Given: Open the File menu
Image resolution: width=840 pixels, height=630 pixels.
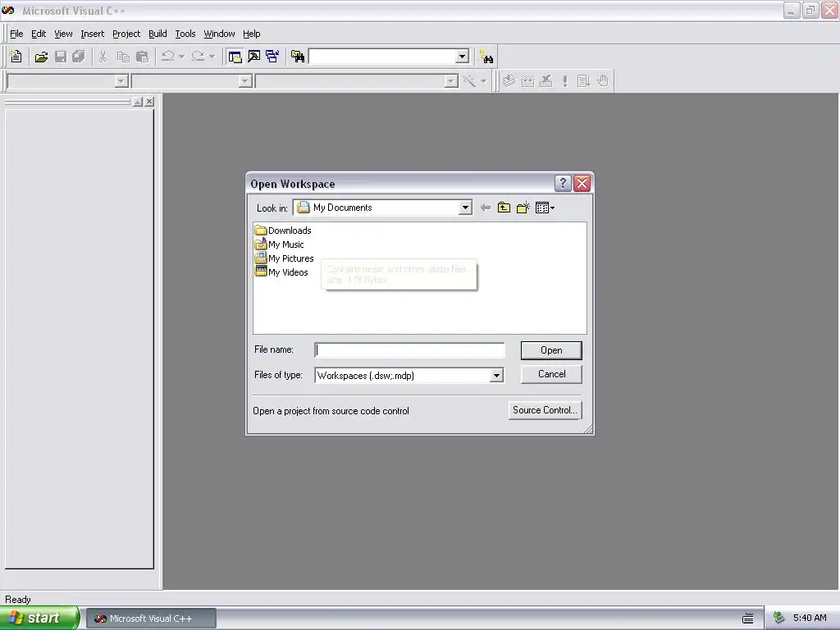Looking at the screenshot, I should click(16, 34).
